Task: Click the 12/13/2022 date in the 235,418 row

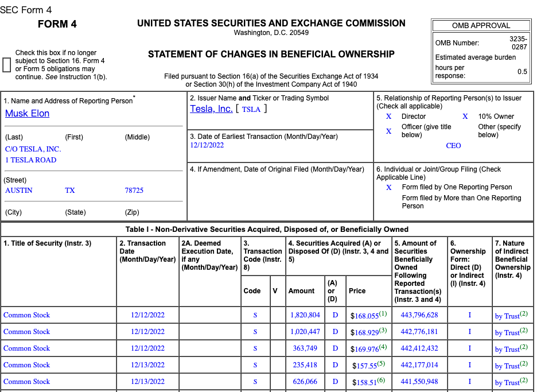Action: (147, 365)
